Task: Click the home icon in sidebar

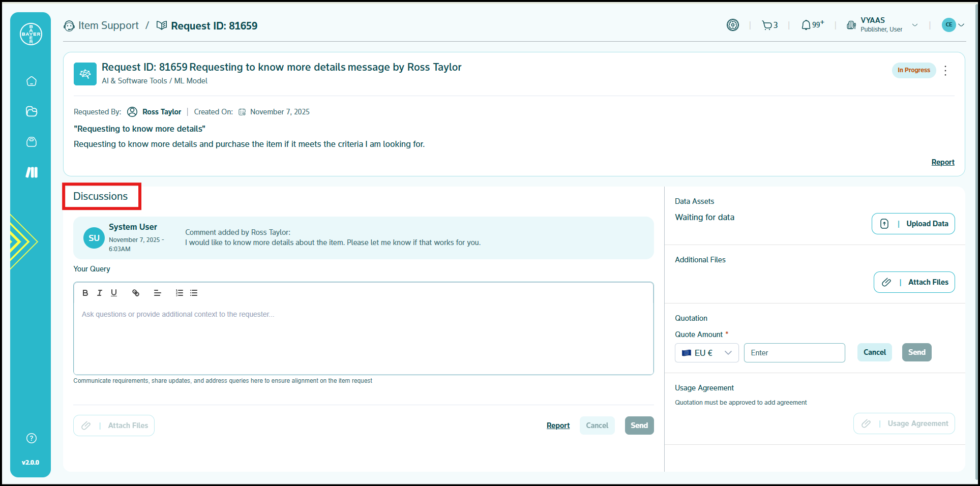Action: pos(32,81)
